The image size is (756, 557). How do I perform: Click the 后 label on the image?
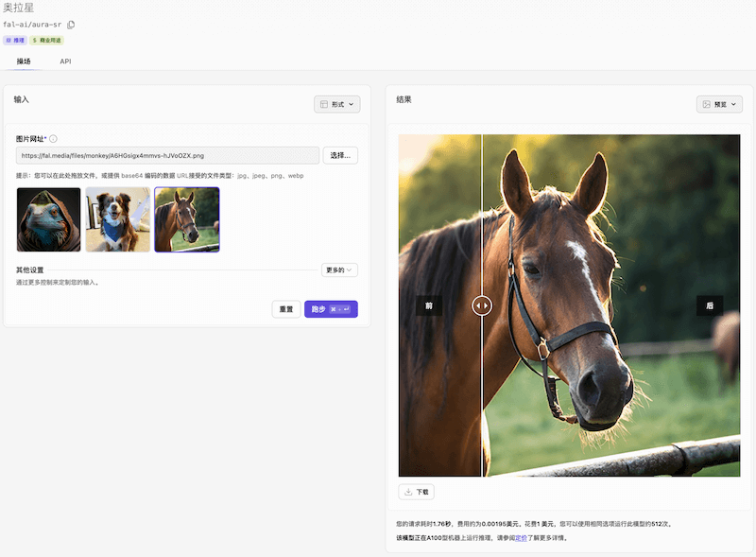pyautogui.click(x=710, y=305)
